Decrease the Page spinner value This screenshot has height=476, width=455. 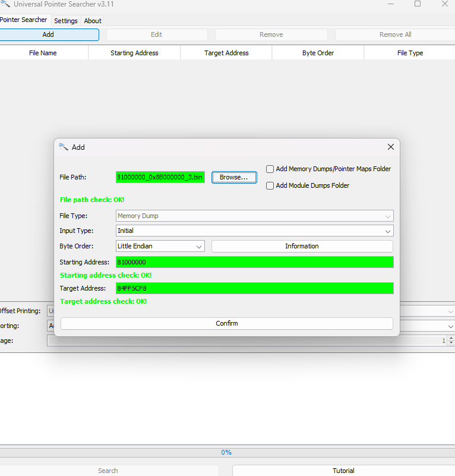point(451,343)
